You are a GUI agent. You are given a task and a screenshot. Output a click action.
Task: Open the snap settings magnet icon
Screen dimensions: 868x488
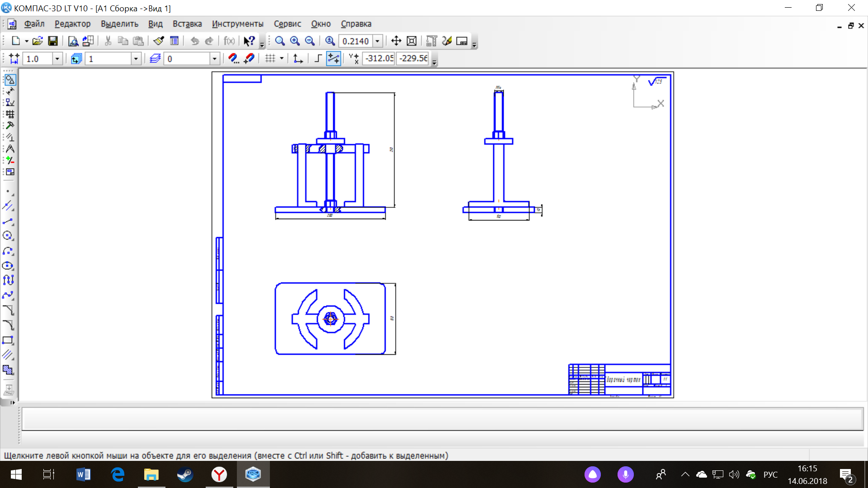click(x=233, y=58)
